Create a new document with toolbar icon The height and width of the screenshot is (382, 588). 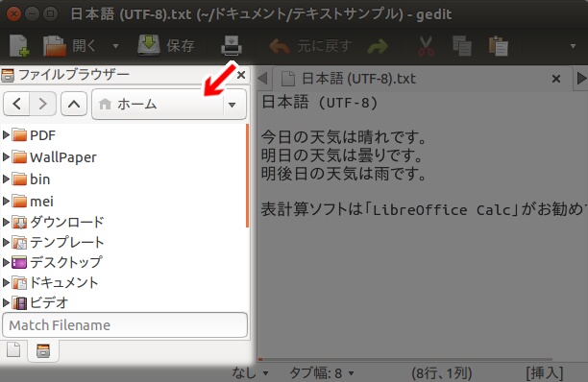pos(19,46)
